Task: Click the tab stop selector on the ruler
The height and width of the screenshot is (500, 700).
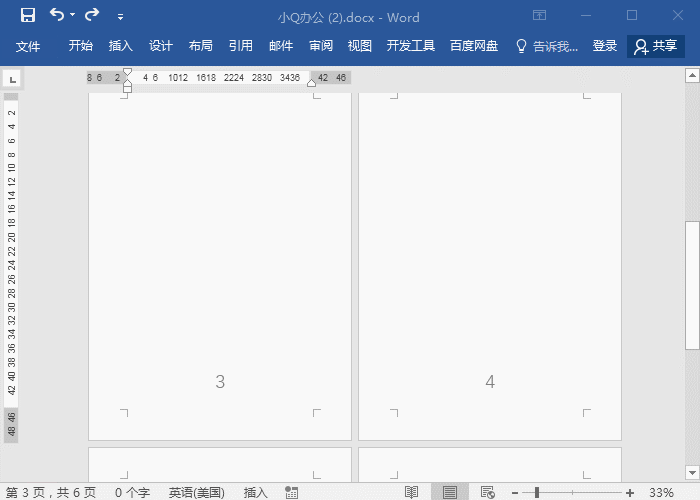Action: [x=12, y=80]
